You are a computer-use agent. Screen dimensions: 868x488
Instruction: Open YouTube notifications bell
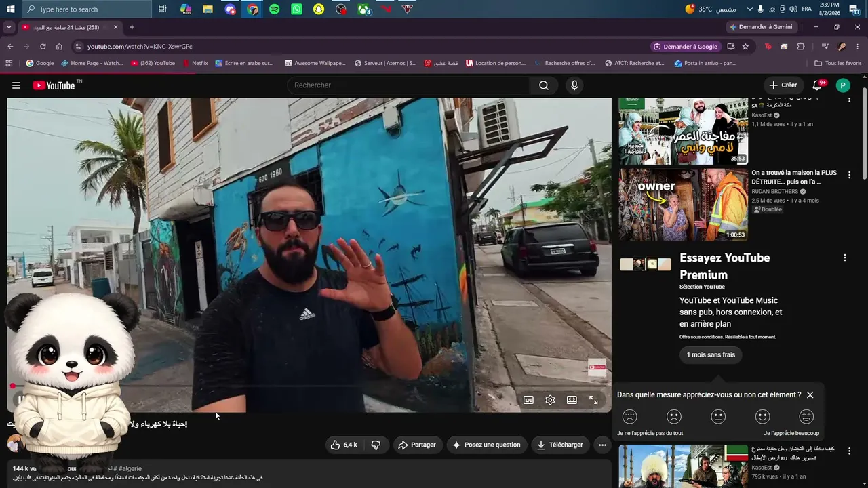(x=818, y=85)
